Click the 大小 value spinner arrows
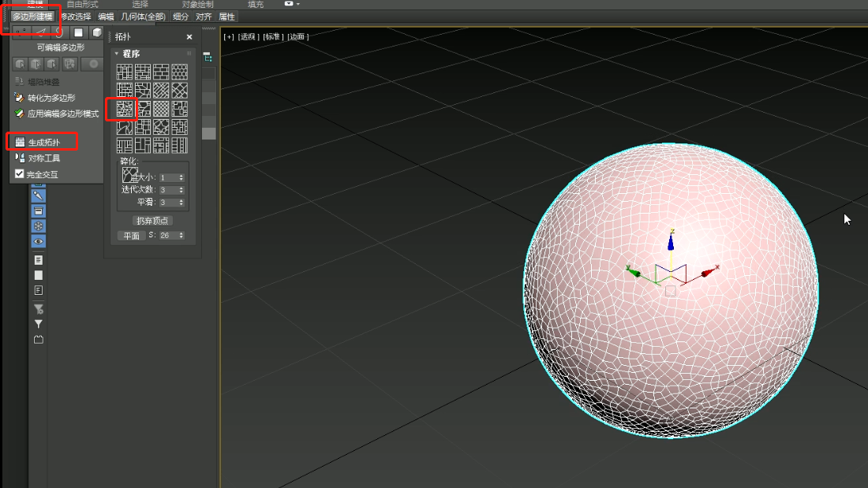868x488 pixels. 181,177
